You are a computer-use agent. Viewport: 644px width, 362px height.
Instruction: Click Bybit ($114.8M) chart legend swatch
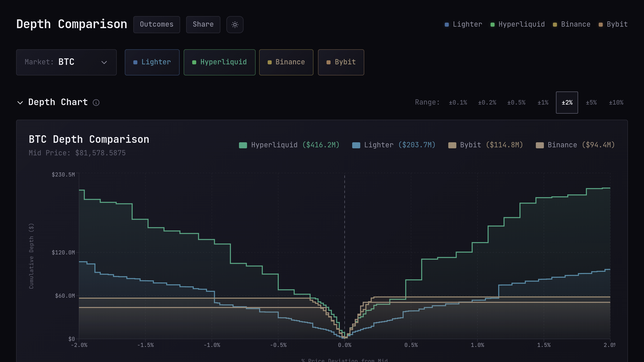click(x=452, y=145)
